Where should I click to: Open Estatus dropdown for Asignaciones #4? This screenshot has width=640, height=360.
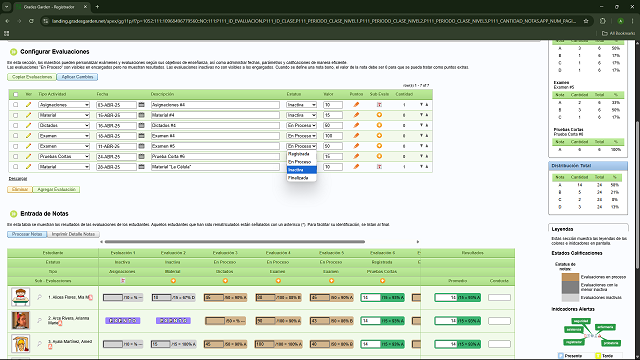(x=301, y=105)
